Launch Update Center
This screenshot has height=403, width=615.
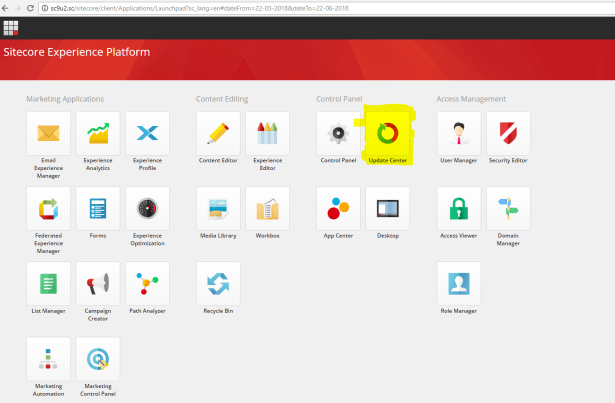point(388,133)
